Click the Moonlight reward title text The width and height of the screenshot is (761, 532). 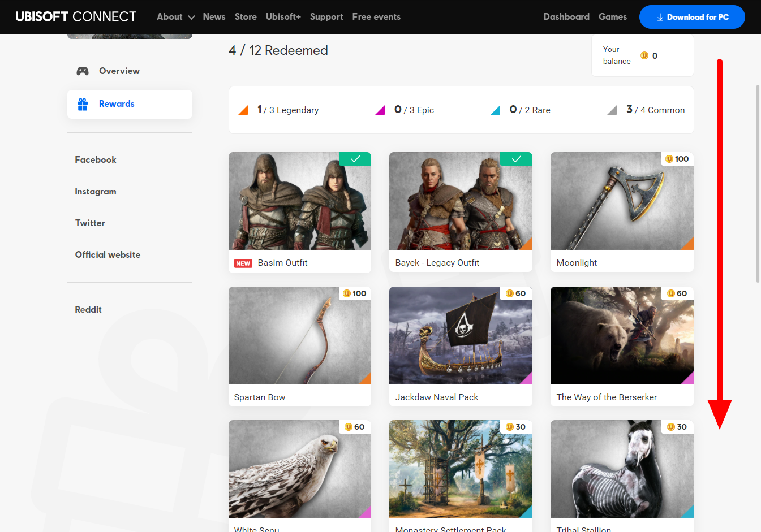pyautogui.click(x=577, y=263)
